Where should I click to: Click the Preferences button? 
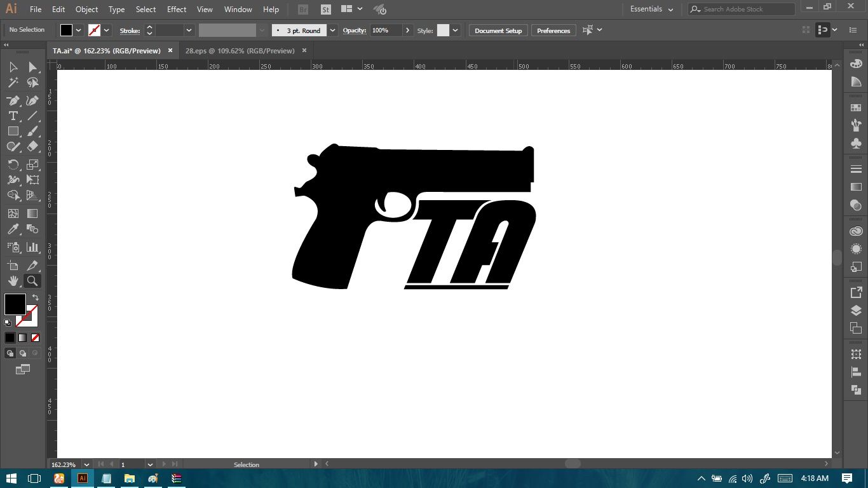pyautogui.click(x=553, y=30)
